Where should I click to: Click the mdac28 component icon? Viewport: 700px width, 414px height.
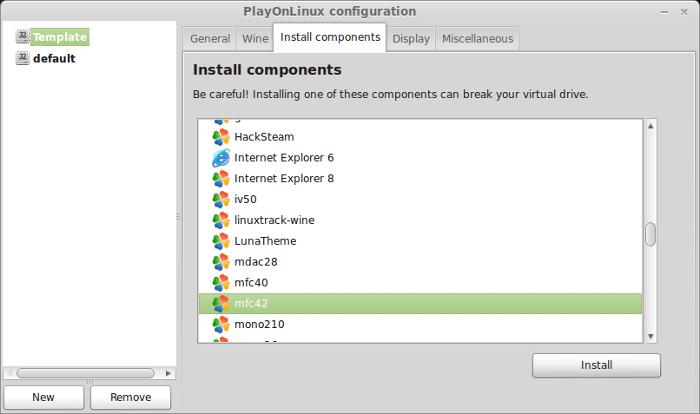221,262
